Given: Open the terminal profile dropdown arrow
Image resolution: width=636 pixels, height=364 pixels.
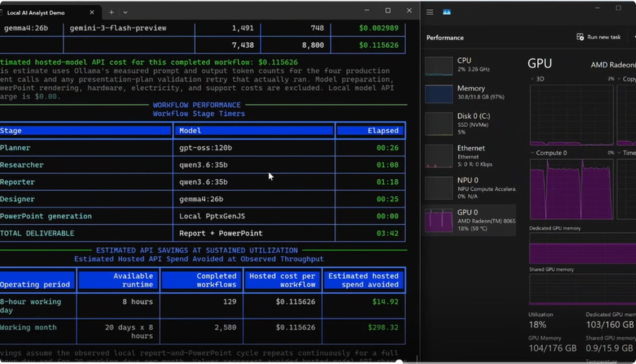Looking at the screenshot, I should point(125,12).
